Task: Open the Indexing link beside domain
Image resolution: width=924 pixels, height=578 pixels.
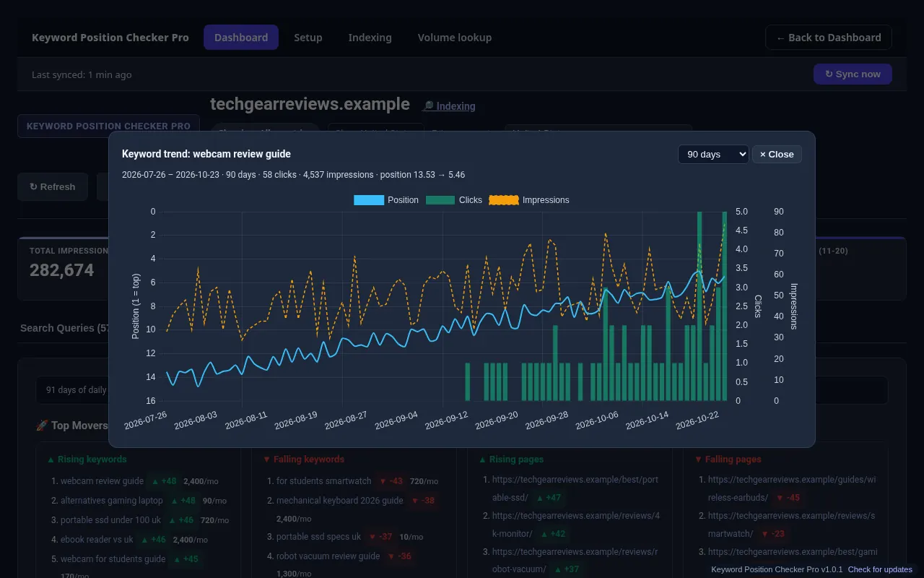Action: coord(449,106)
